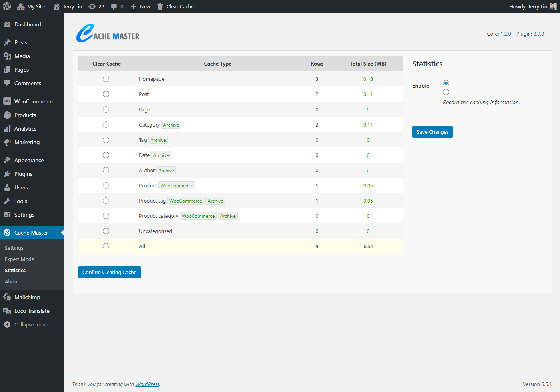560x392 pixels.
Task: Click the Product category Archive label
Action: 228,216
